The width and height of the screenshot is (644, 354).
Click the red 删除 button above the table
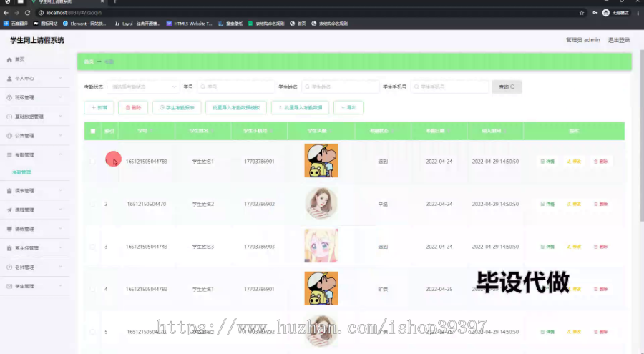[x=133, y=107]
